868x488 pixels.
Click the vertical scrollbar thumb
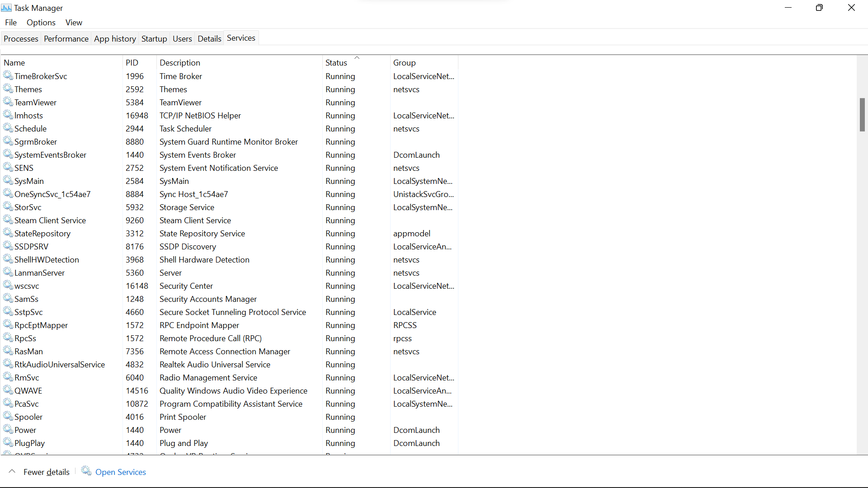tap(862, 115)
